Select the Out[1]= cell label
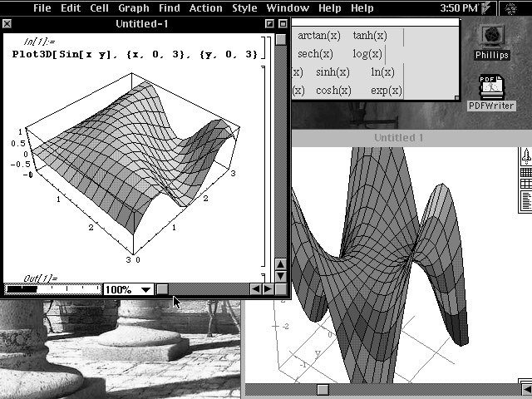The image size is (532, 399). tap(41, 278)
